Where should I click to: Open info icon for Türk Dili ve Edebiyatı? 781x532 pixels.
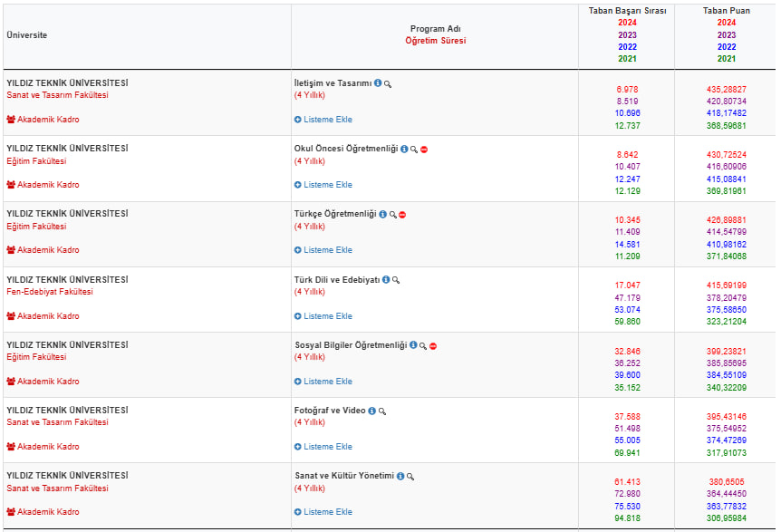386,280
